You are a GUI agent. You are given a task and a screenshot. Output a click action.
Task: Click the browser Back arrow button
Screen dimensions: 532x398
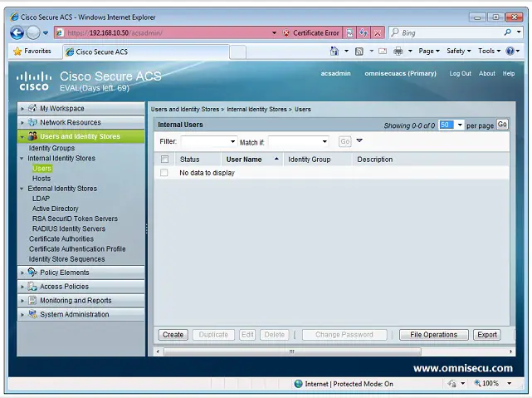click(x=17, y=33)
